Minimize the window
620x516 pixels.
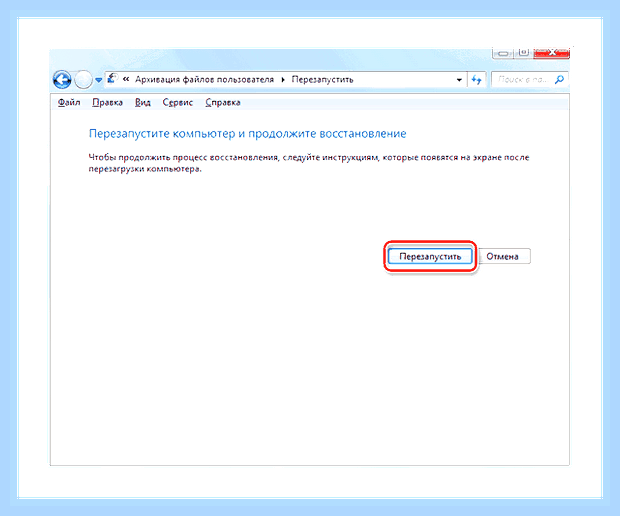coord(503,53)
